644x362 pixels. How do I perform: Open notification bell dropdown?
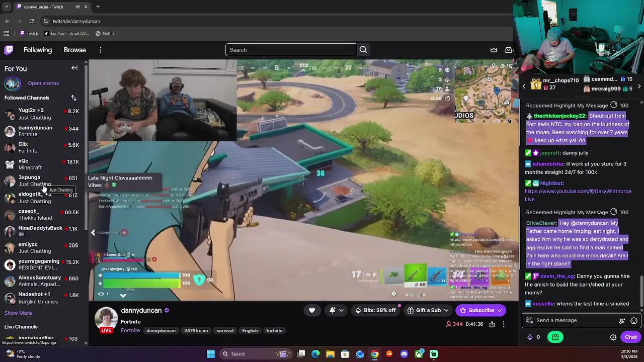(336, 310)
